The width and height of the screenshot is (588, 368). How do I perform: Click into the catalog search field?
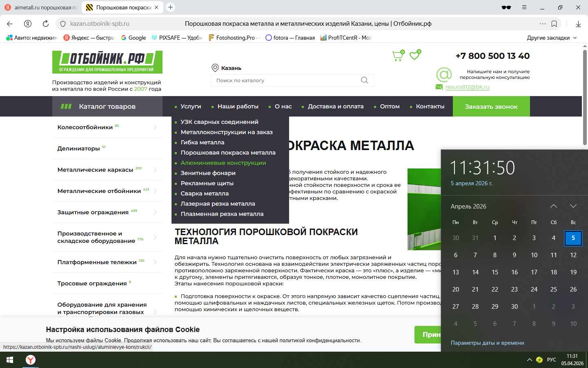(286, 80)
